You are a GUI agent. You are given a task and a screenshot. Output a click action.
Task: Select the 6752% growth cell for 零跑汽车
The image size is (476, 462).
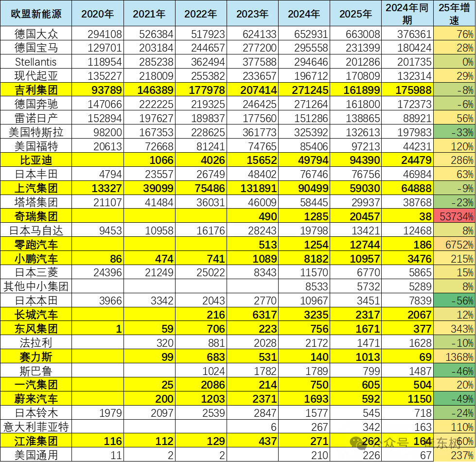coord(455,244)
